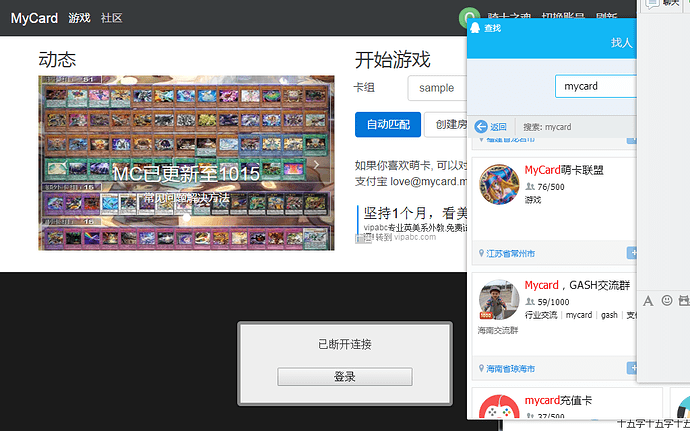
Task: Open the Mycard，GASH交流群 group name
Action: (577, 285)
